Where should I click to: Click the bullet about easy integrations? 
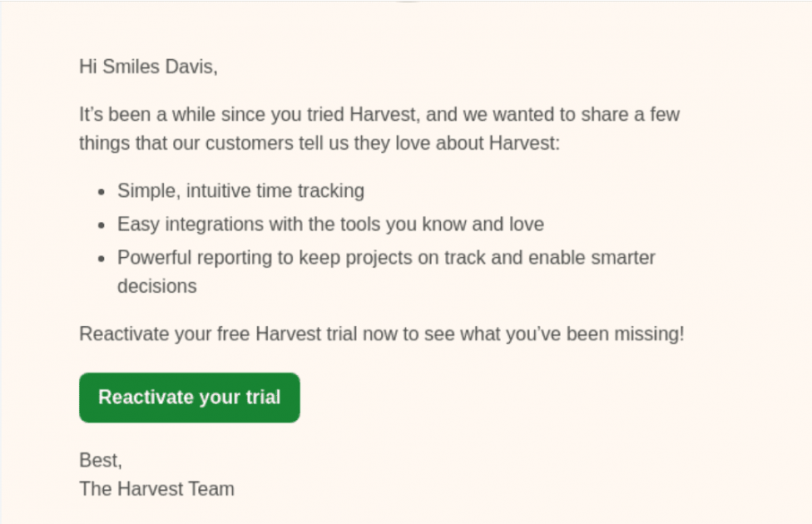click(330, 224)
